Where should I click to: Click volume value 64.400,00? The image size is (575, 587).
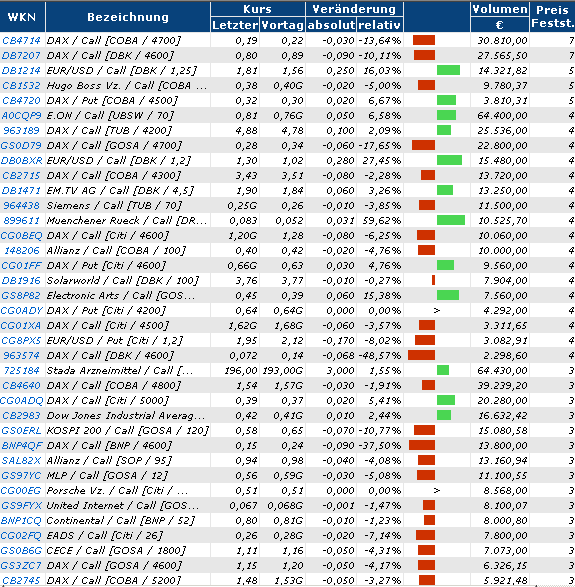tap(502, 115)
